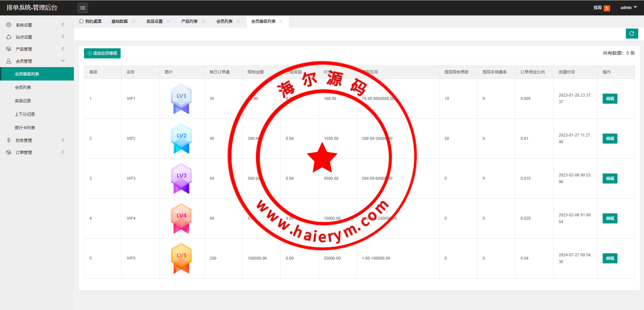
Task: Click the green refresh icon button
Action: 632,34
